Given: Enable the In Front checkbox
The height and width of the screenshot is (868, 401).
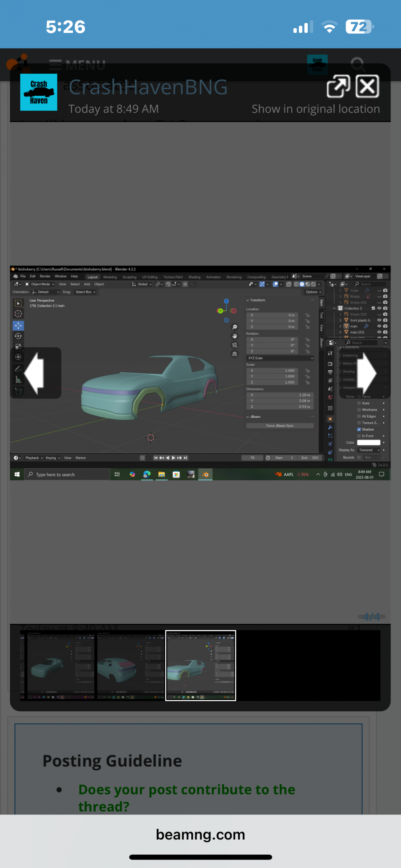Looking at the screenshot, I should click(x=359, y=436).
